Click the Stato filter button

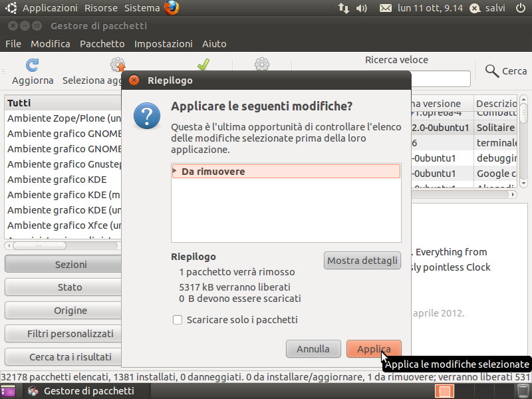coord(63,287)
